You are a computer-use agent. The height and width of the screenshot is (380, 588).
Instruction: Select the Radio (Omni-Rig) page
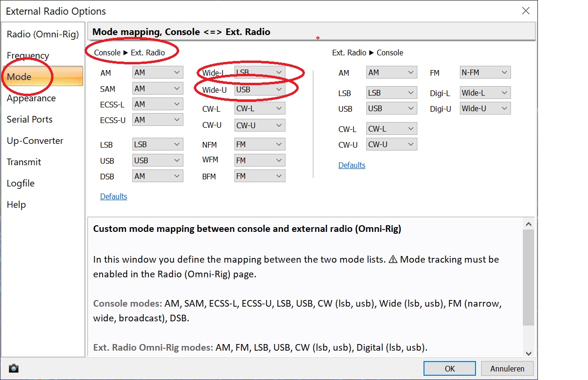42,34
